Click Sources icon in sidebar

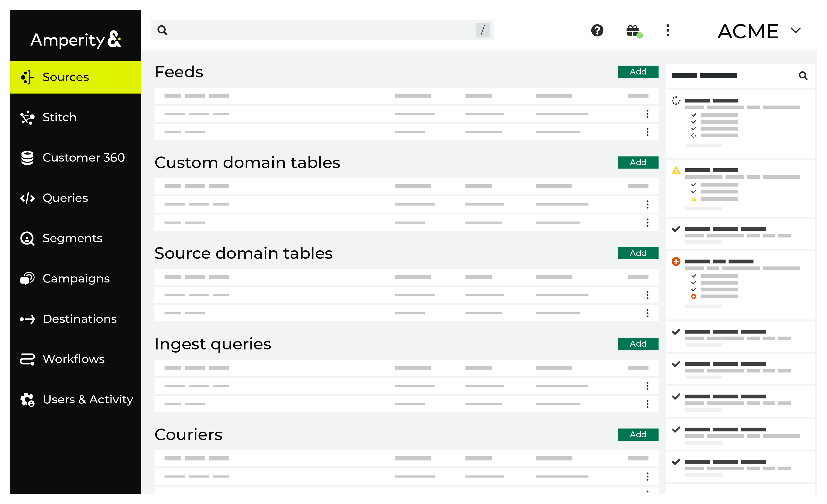pyautogui.click(x=27, y=77)
